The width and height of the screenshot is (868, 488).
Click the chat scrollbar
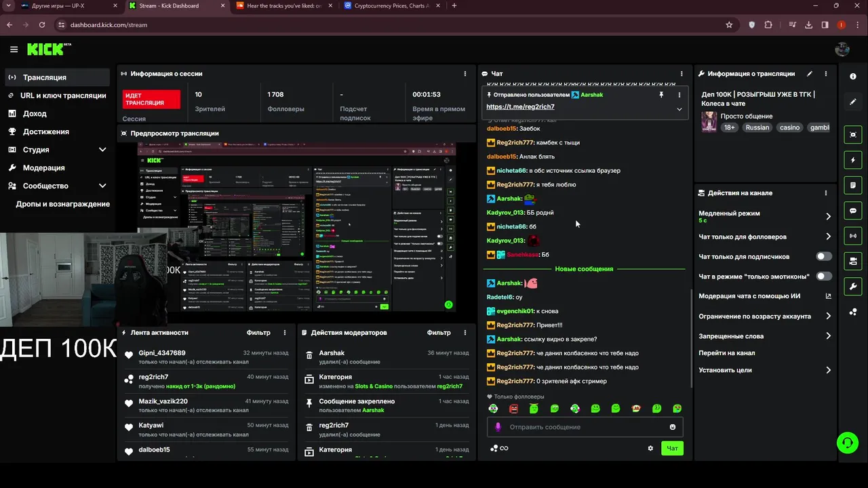pyautogui.click(x=691, y=339)
